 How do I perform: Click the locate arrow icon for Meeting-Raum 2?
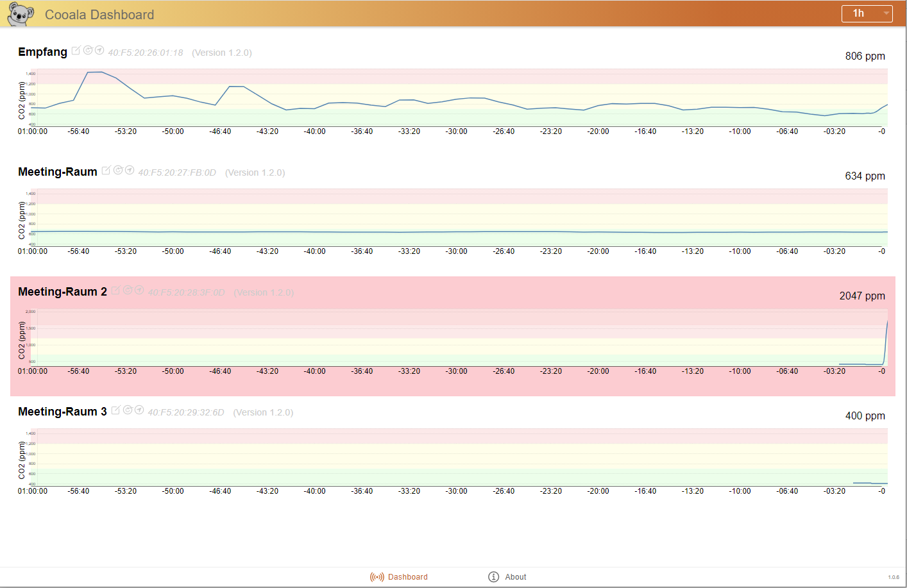(139, 290)
